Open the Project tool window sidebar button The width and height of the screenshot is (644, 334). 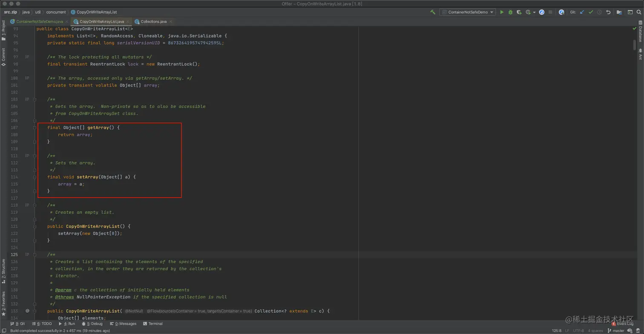click(x=3, y=31)
